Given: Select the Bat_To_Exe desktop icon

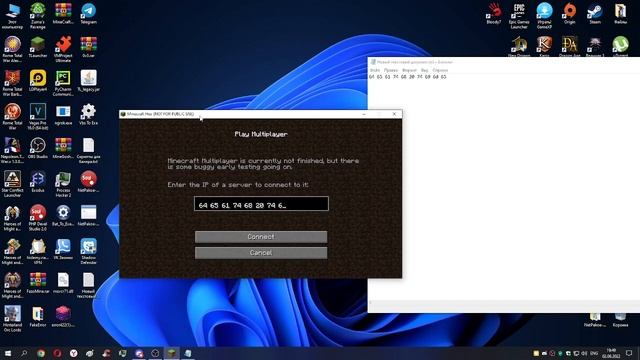Looking at the screenshot, I should (63, 216).
